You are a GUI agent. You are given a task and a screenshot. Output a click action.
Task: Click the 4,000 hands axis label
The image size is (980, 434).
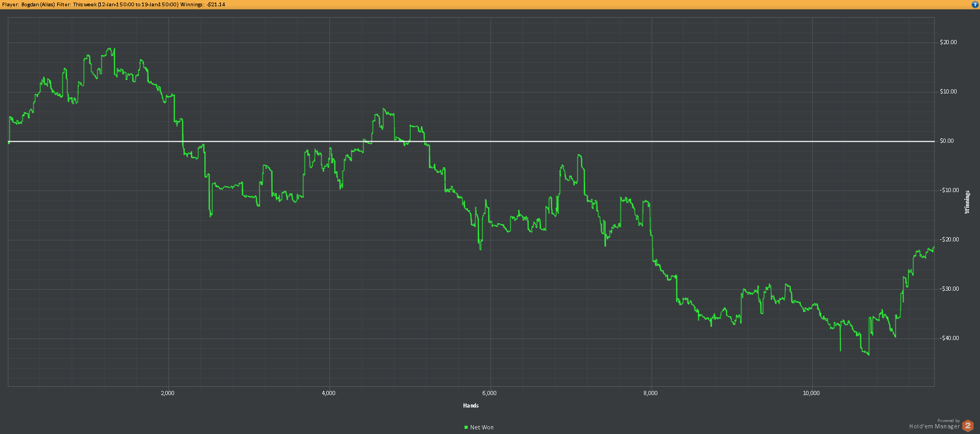[329, 393]
